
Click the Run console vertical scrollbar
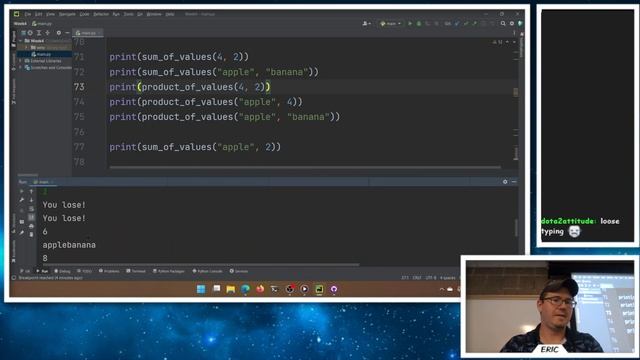pyautogui.click(x=516, y=228)
